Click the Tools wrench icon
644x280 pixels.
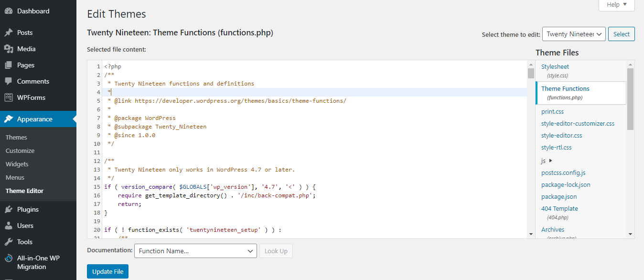point(9,242)
